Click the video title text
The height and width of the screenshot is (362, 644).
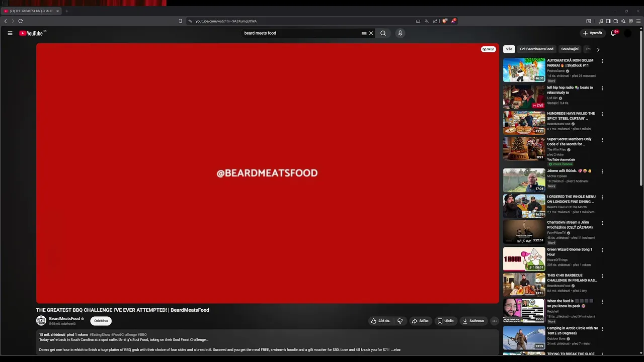[123, 310]
